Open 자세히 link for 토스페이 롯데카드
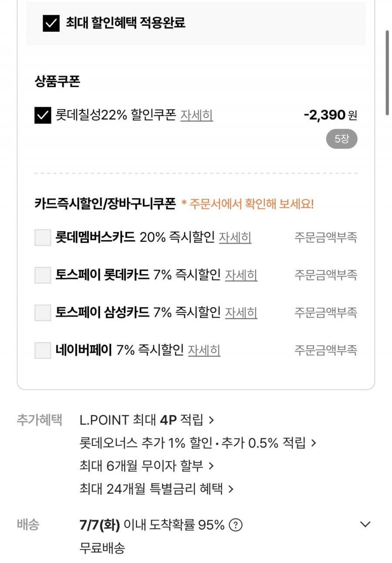Image resolution: width=392 pixels, height=563 pixels. point(241,275)
